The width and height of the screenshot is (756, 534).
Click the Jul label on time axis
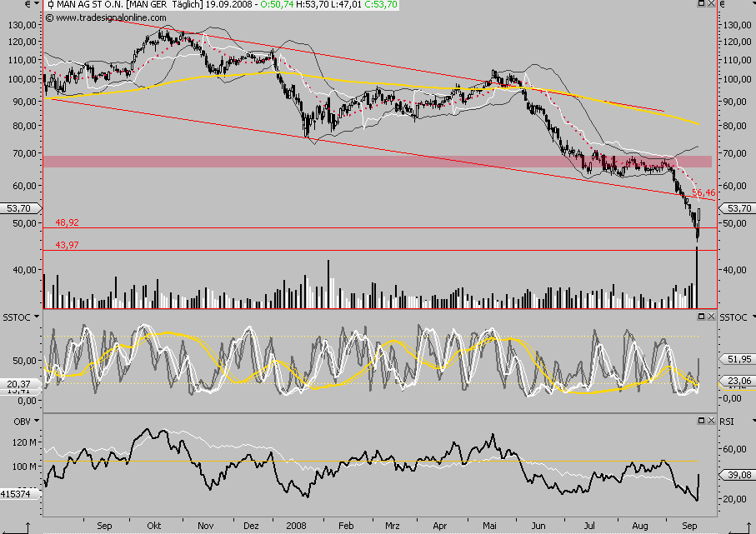coord(589,526)
